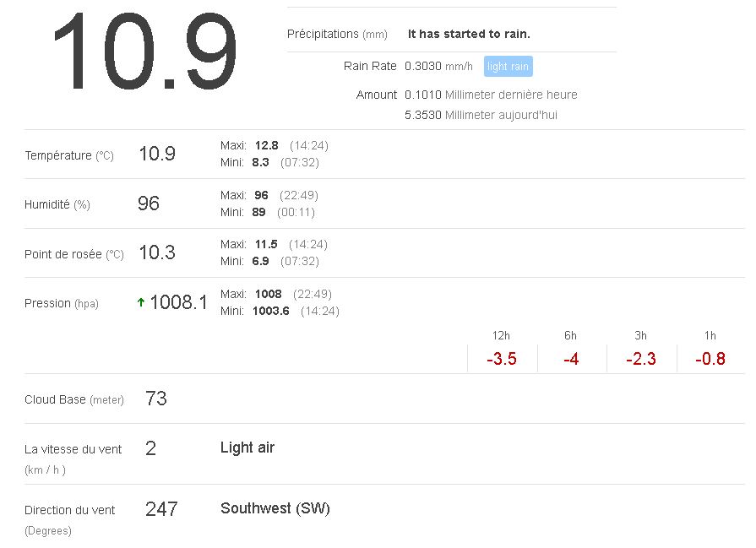The width and height of the screenshot is (756, 548).
Task: Click the Light air wind description
Action: [247, 448]
